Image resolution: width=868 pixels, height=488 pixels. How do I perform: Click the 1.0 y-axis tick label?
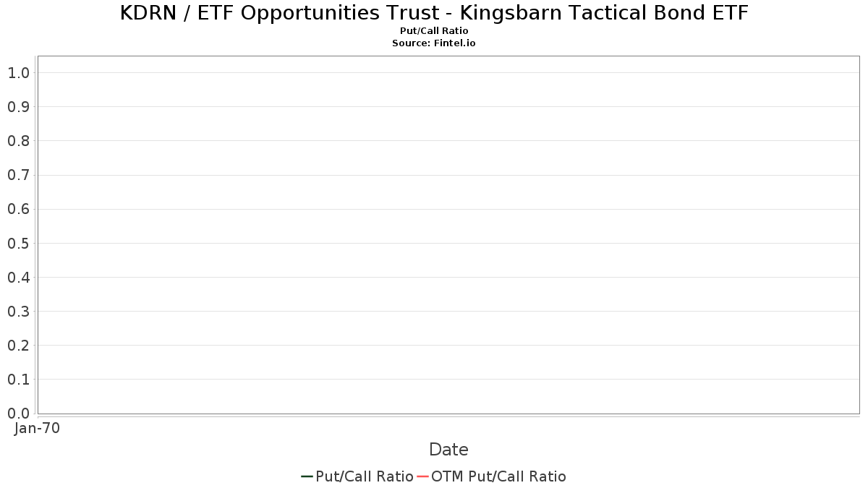coord(18,73)
